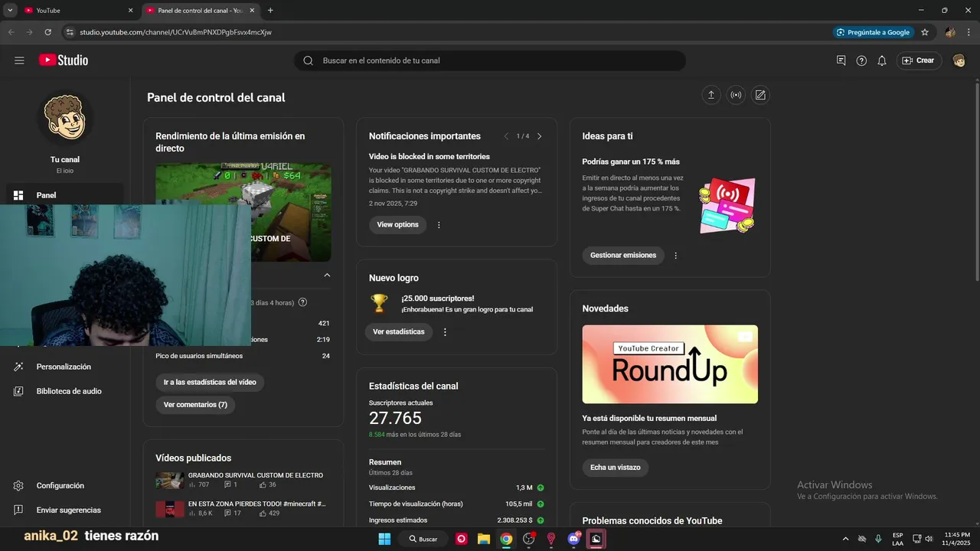Screen dimensions: 980x551
Task: Click Ver comentarios (7) button
Action: 196,405
